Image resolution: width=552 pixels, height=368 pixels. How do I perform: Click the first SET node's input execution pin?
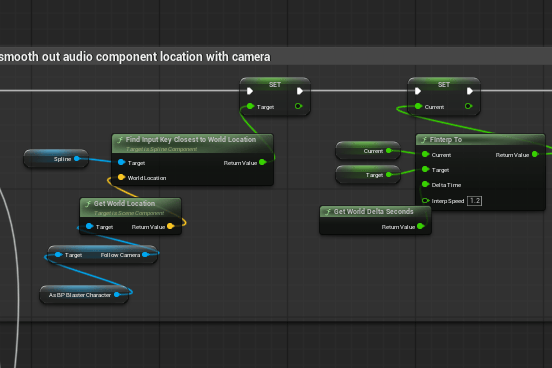250,91
